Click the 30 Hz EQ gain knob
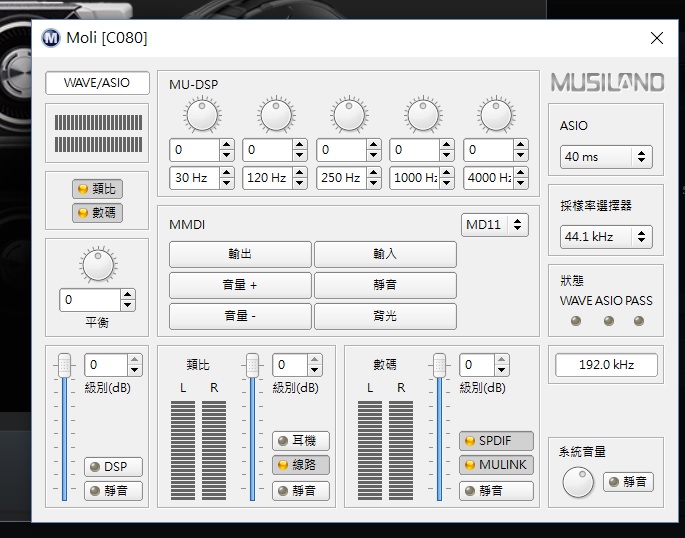The image size is (685, 538). [x=202, y=115]
